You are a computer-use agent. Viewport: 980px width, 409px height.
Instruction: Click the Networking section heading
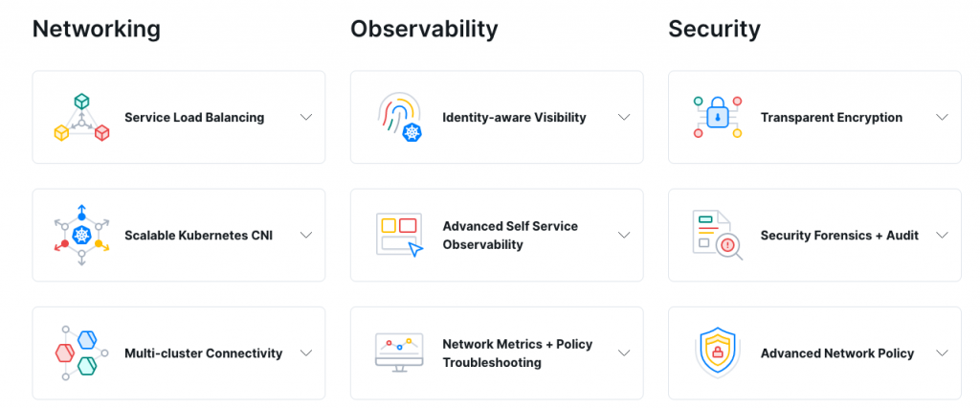tap(97, 30)
